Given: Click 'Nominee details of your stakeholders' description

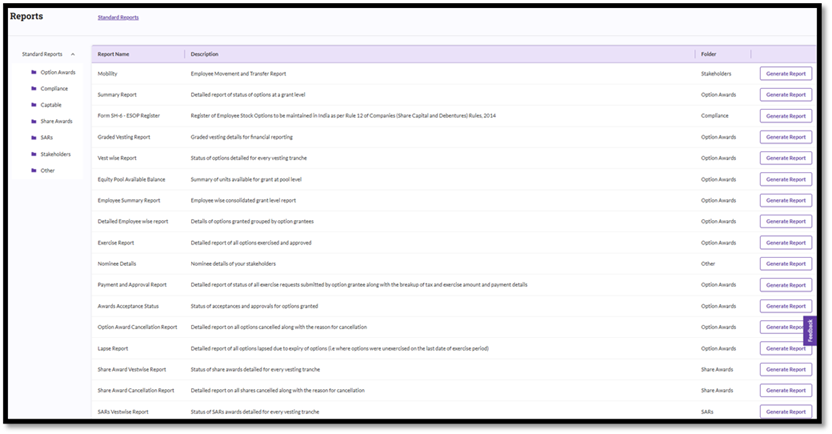Looking at the screenshot, I should tap(233, 264).
